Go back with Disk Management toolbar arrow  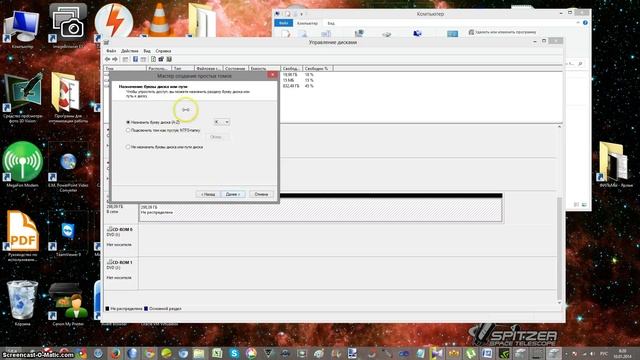point(107,60)
